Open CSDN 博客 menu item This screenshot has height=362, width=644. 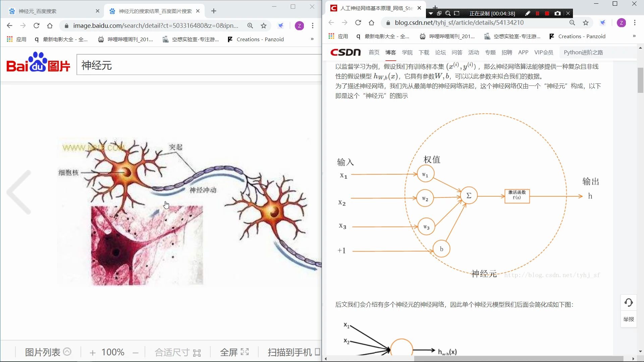point(390,52)
